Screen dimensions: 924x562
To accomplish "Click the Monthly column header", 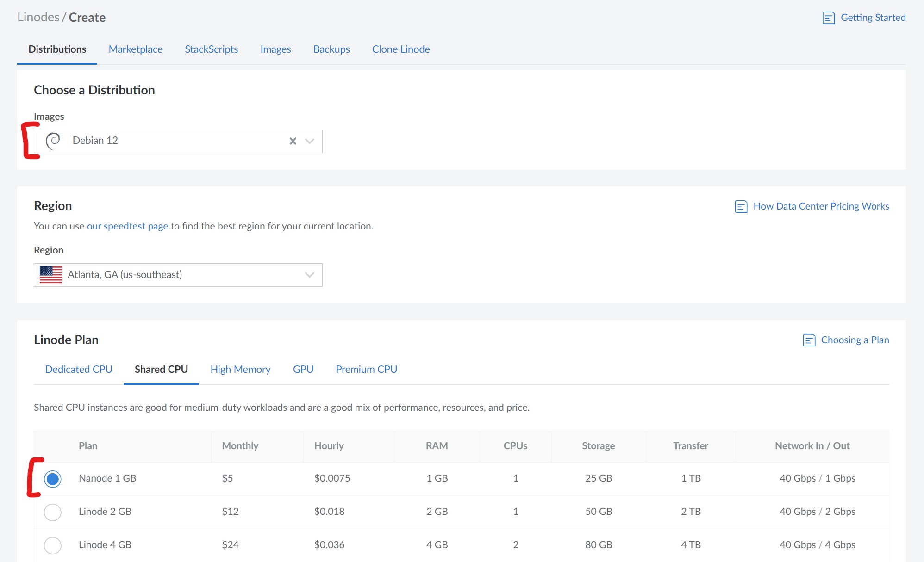I will click(x=240, y=446).
